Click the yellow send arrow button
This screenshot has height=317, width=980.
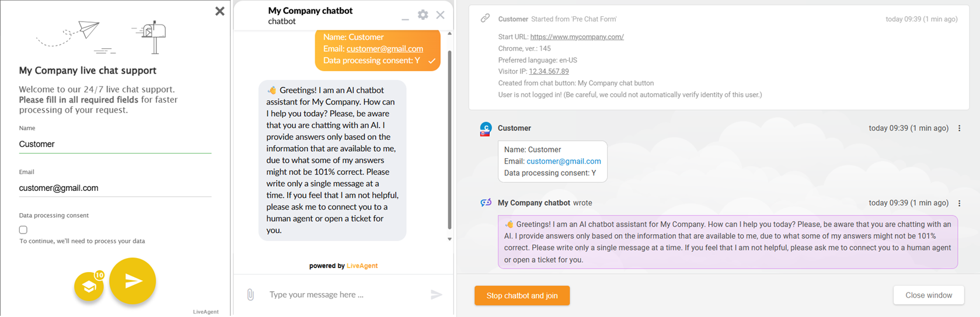132,281
